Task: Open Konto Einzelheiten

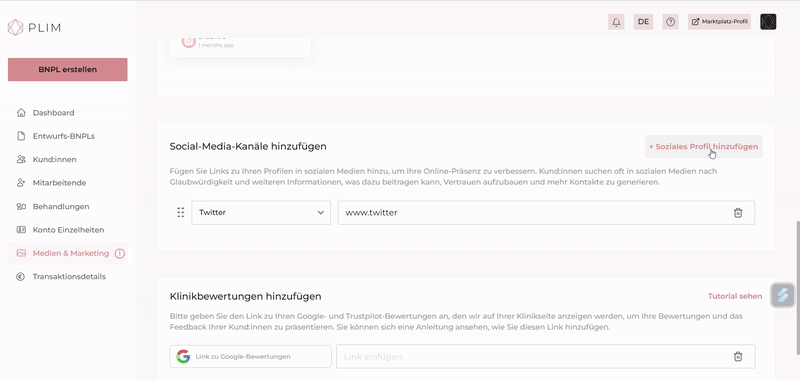Action: coord(67,230)
